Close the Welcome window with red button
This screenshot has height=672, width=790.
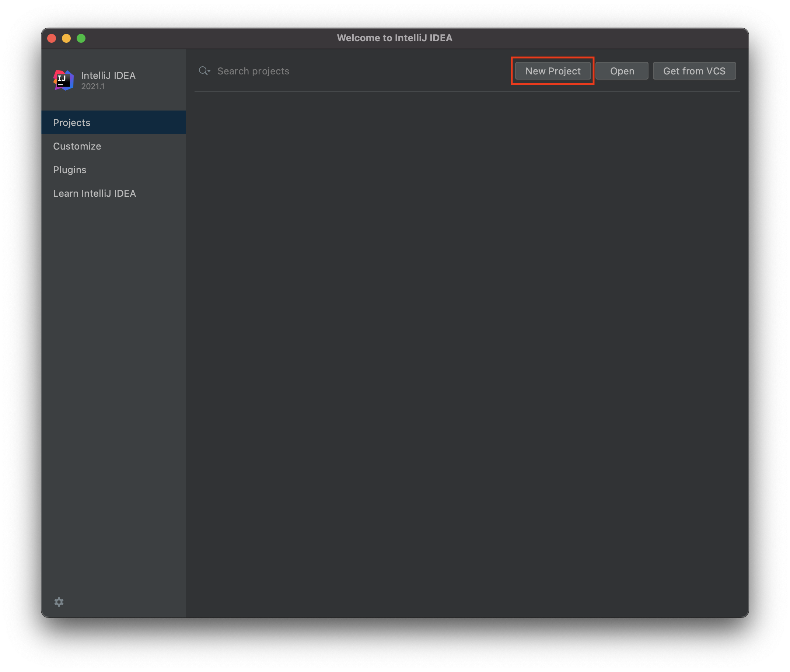[x=52, y=38]
